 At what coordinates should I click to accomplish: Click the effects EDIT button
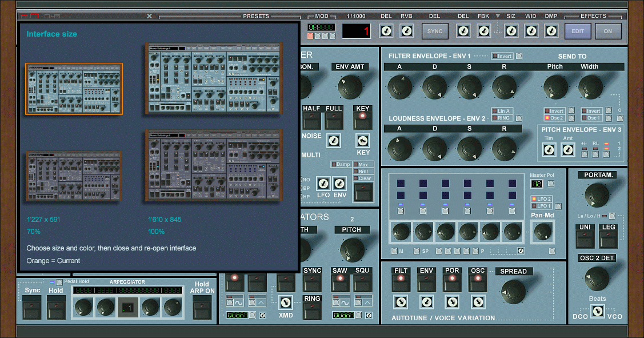578,31
